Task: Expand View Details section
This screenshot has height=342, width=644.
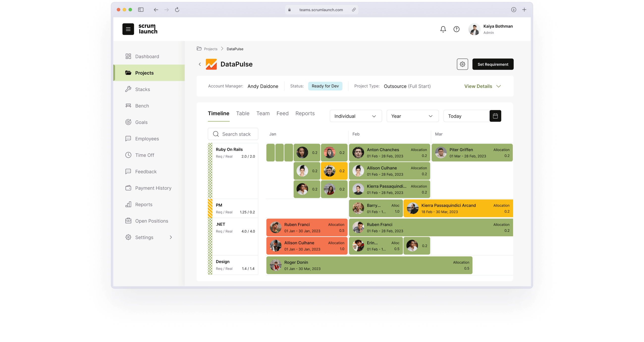Action: click(482, 86)
